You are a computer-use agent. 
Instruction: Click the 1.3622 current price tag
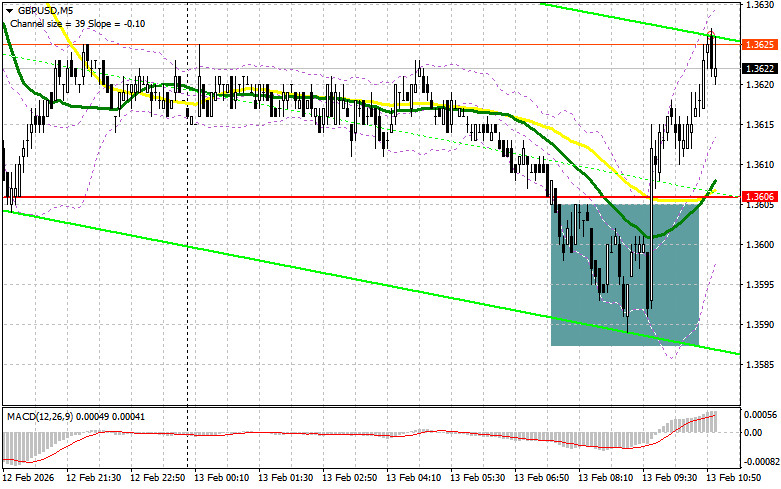759,69
